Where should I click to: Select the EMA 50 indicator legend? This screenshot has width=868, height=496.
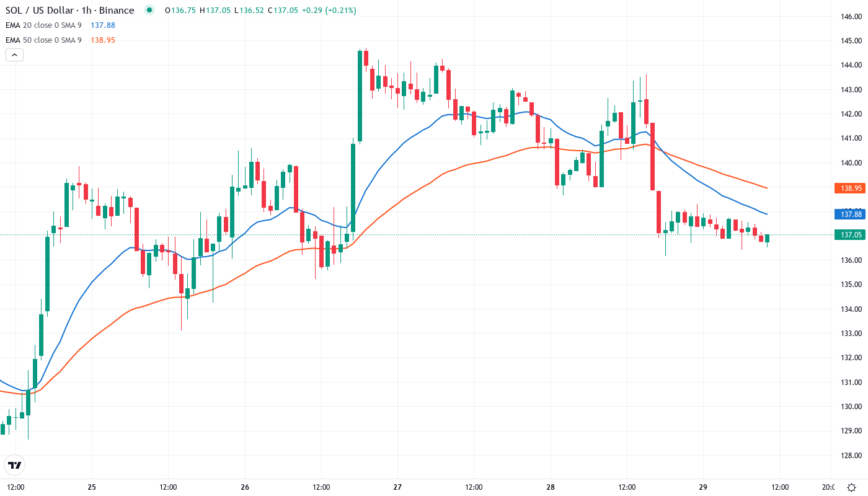43,40
